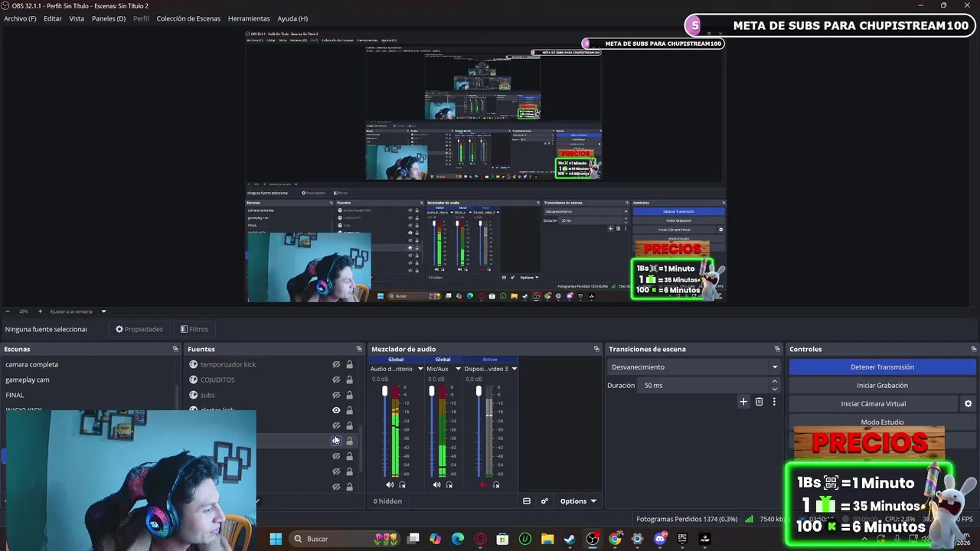Open Epic Games launcher from taskbar
This screenshot has height=551, width=980.
(x=682, y=539)
